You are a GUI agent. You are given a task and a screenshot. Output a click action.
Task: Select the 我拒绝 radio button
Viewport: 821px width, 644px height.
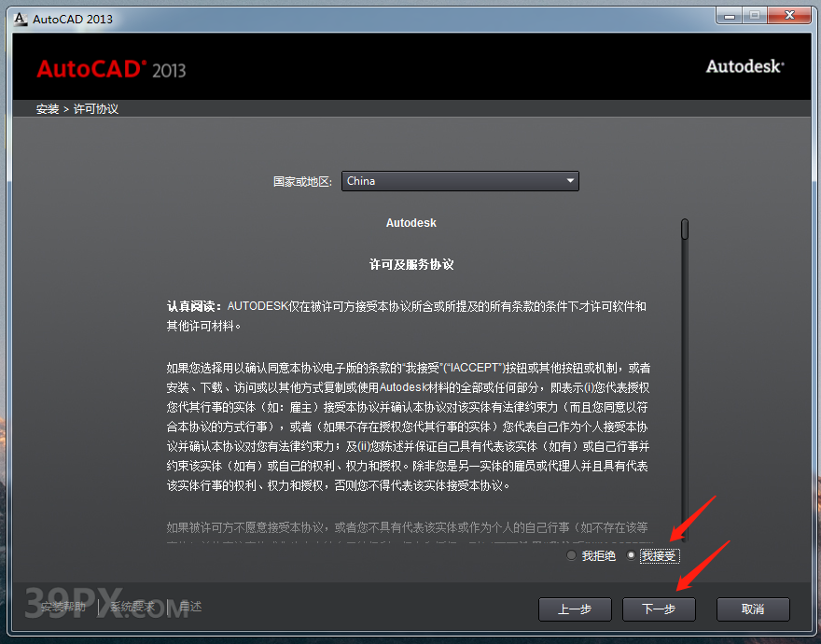pyautogui.click(x=570, y=554)
